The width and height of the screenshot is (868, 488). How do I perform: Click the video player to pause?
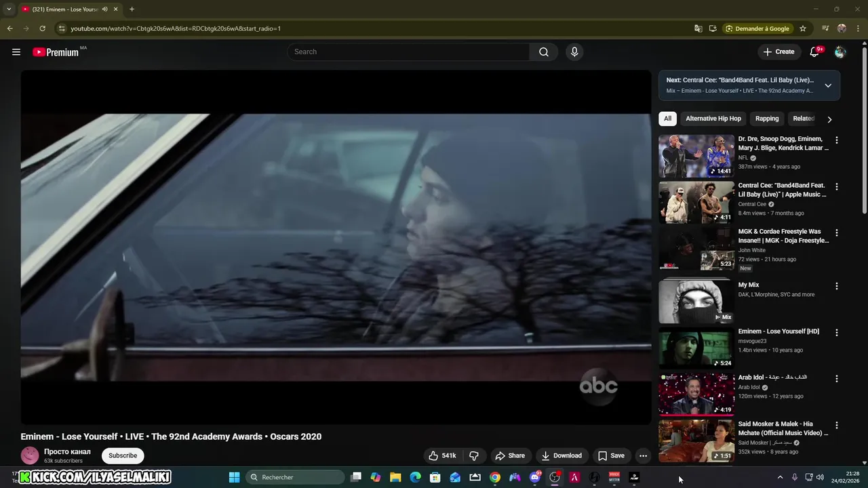336,247
